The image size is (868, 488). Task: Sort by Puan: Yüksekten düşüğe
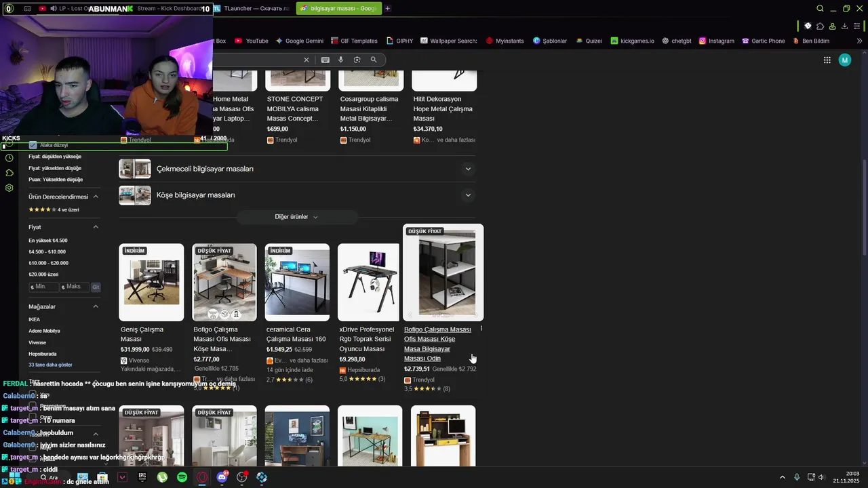pos(56,180)
